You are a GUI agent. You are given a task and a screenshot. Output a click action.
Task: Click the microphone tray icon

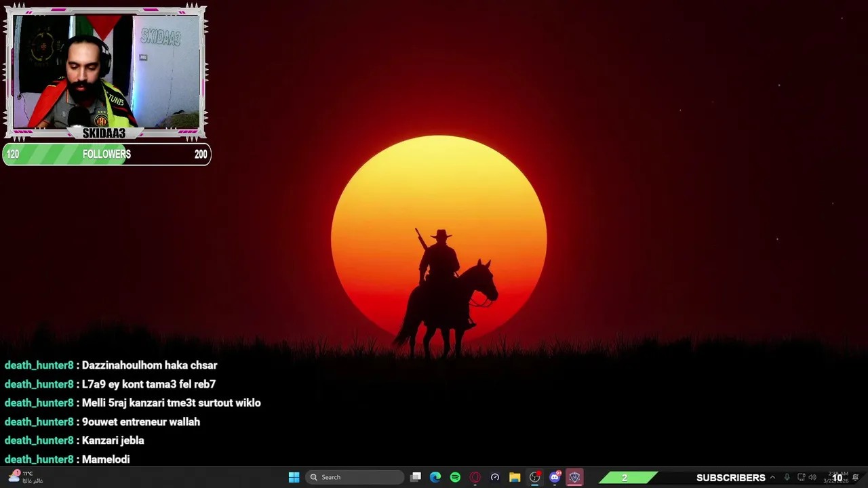(x=787, y=477)
